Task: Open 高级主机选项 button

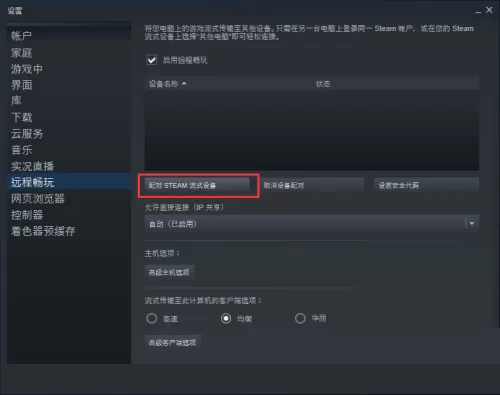Action: point(169,273)
